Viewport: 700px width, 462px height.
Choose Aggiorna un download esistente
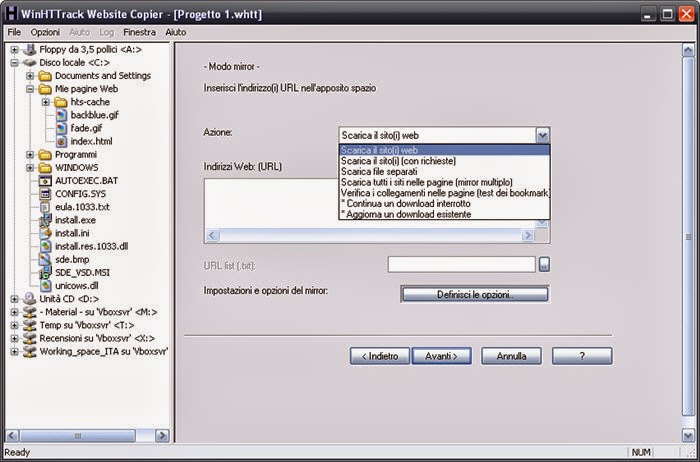(444, 214)
